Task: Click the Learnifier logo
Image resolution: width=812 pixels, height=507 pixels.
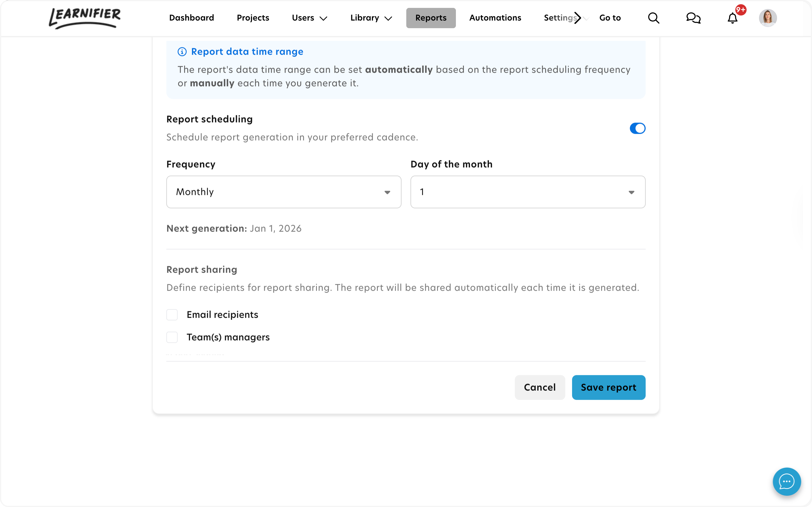Action: [x=85, y=18]
